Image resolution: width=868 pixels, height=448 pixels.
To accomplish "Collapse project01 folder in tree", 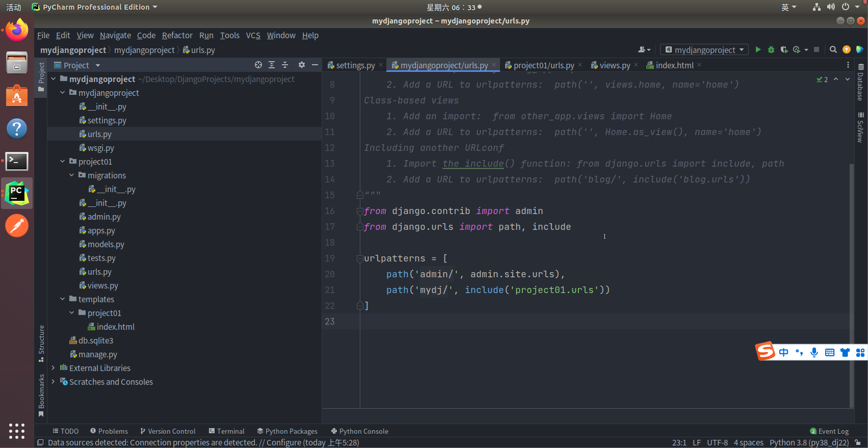I will click(62, 162).
